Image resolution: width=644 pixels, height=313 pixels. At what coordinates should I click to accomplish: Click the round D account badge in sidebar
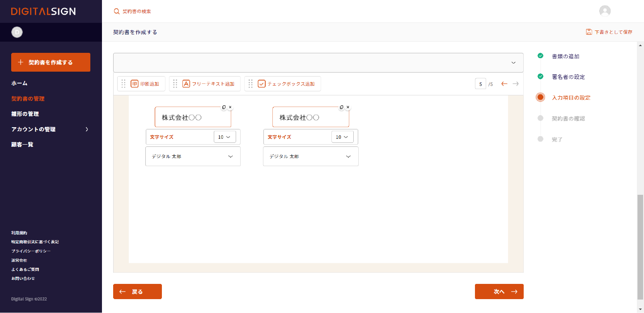17,32
